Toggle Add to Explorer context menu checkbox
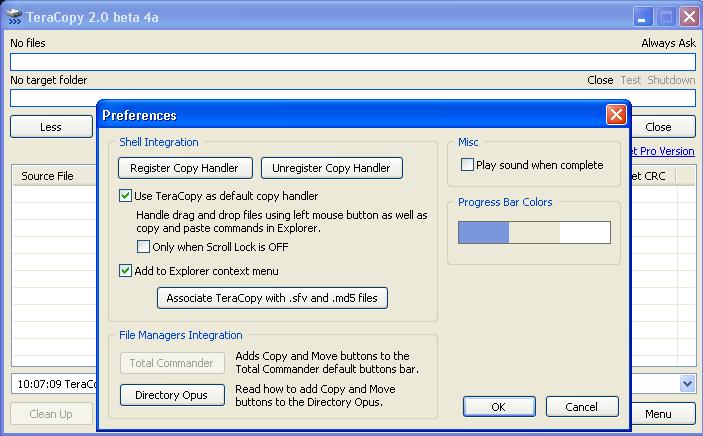The height and width of the screenshot is (436, 703). click(125, 271)
